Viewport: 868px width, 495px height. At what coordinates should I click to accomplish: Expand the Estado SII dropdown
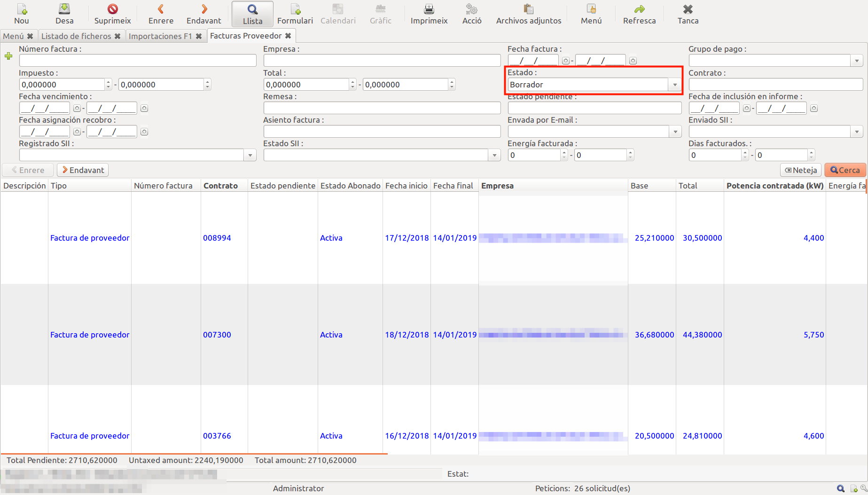(494, 155)
